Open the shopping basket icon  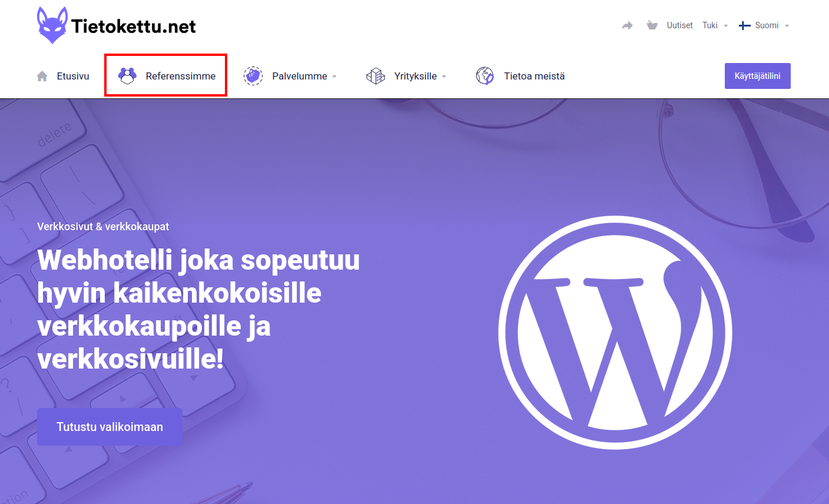tap(652, 25)
